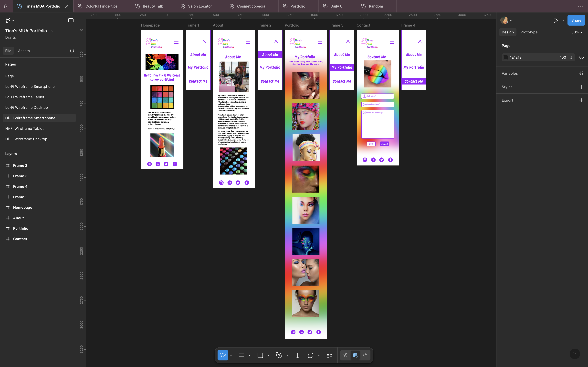This screenshot has height=367, width=588.
Task: Click the blue Share button
Action: (x=576, y=20)
